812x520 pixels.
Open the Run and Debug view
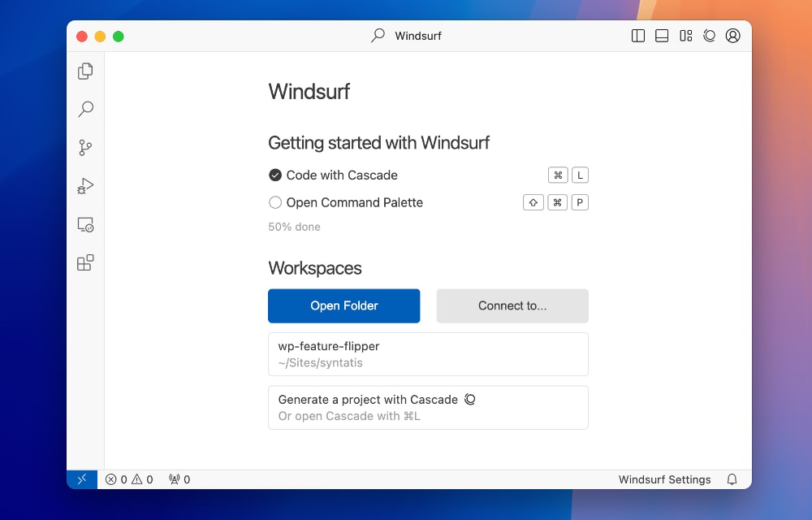click(85, 186)
